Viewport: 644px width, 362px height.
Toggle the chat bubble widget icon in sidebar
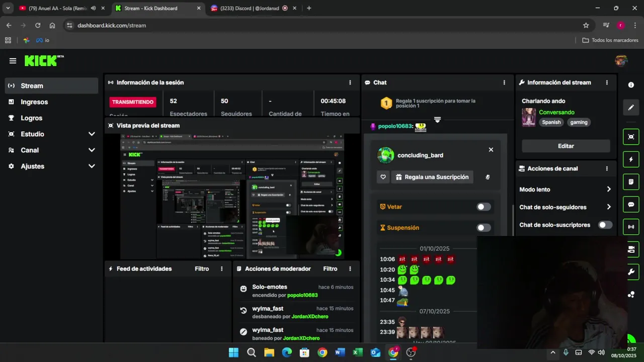pos(631,204)
